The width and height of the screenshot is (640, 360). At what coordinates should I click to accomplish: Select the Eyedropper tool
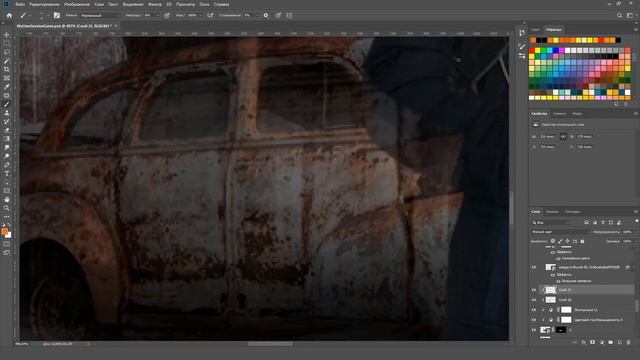click(7, 87)
